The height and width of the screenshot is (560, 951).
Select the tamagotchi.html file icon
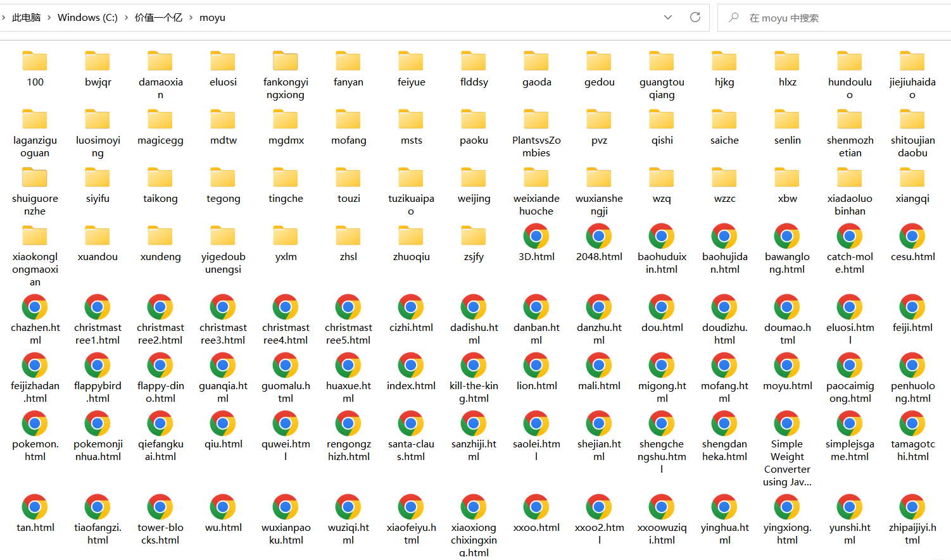coord(912,423)
